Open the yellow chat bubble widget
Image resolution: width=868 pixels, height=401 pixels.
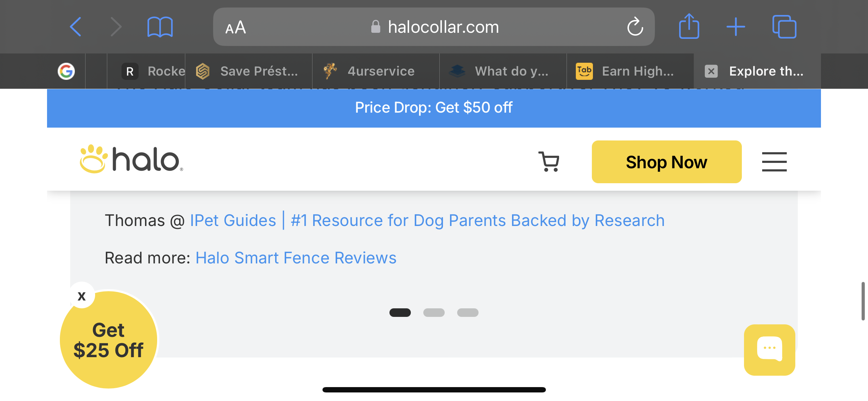[x=769, y=350]
